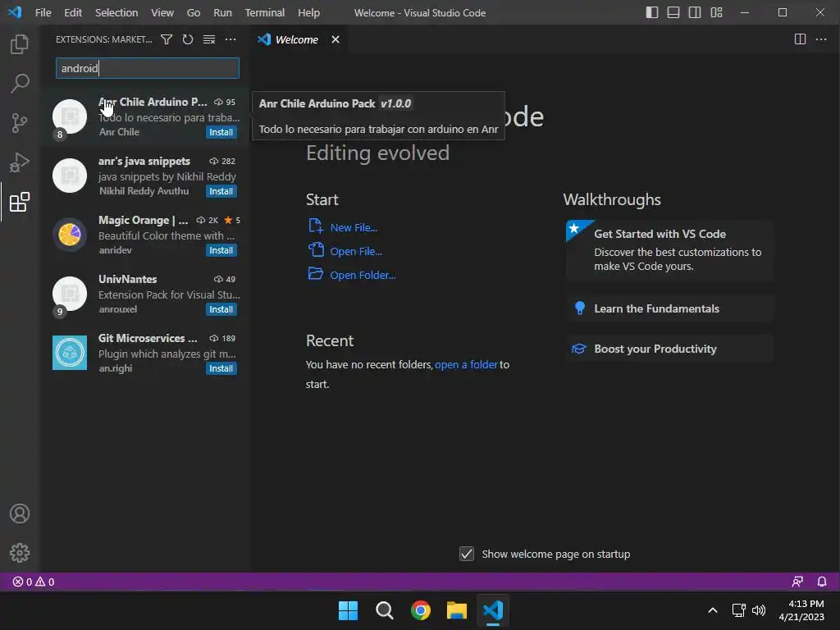Click VS Code logo in title bar
Image resolution: width=840 pixels, height=630 pixels.
coord(15,11)
